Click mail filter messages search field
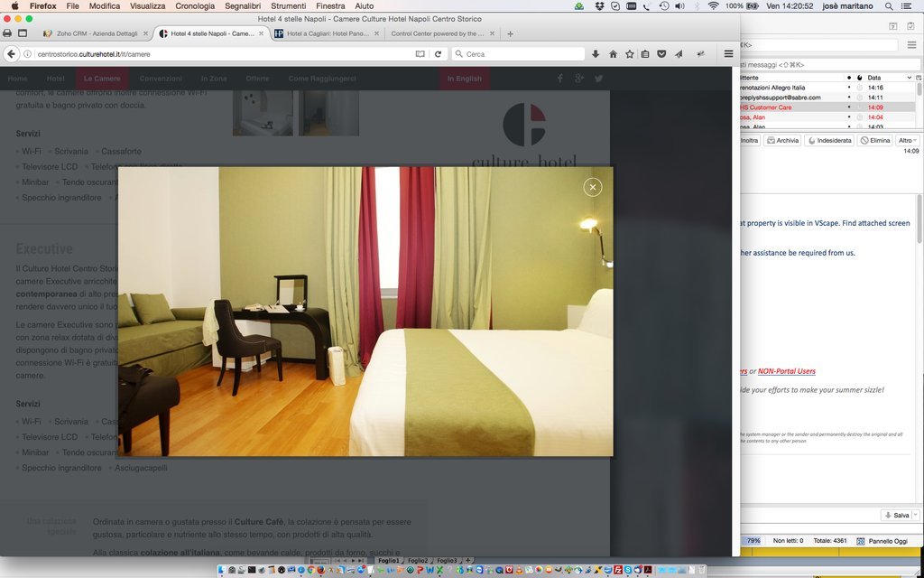Image resolution: width=924 pixels, height=578 pixels. point(830,64)
